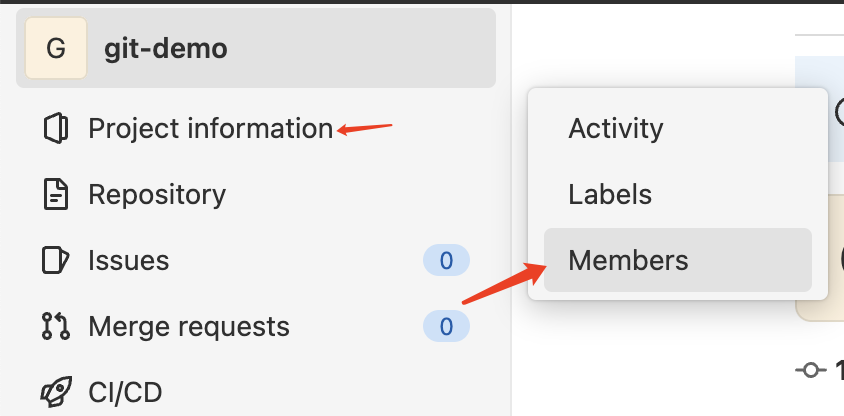Expand the Repository section
The width and height of the screenshot is (844, 416).
(157, 194)
